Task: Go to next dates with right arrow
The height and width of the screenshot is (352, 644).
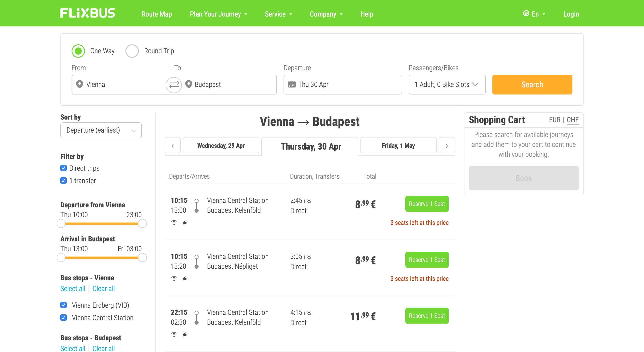Action: (x=447, y=146)
